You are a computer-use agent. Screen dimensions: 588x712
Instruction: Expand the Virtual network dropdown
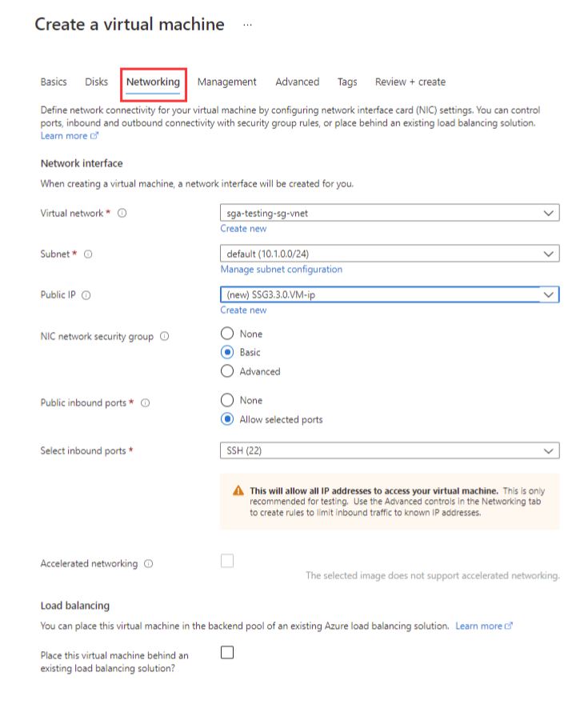click(x=389, y=214)
